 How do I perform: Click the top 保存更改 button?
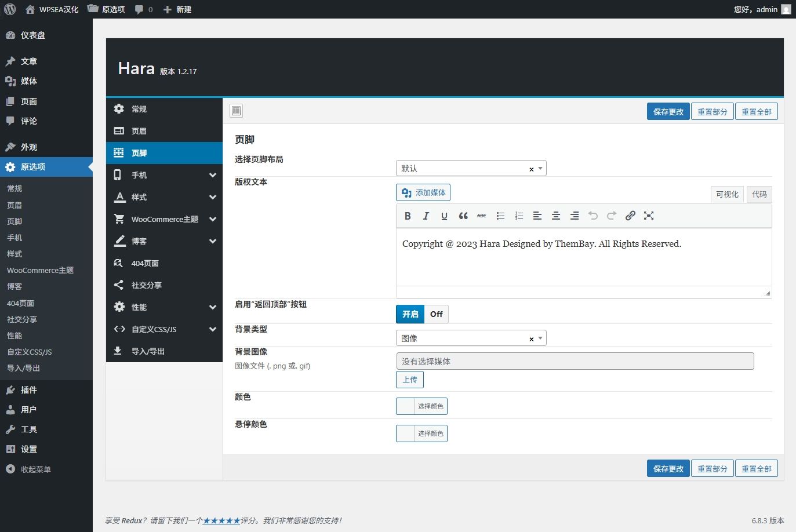click(x=668, y=112)
